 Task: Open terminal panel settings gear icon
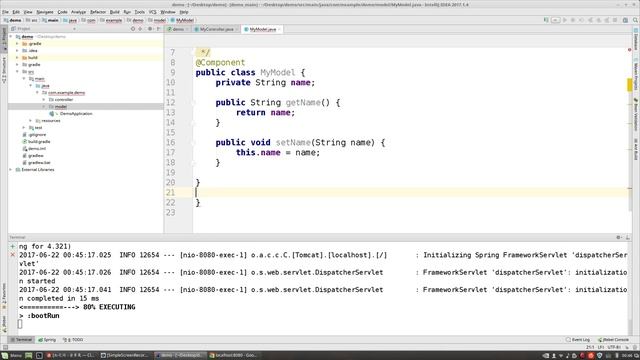pos(619,237)
